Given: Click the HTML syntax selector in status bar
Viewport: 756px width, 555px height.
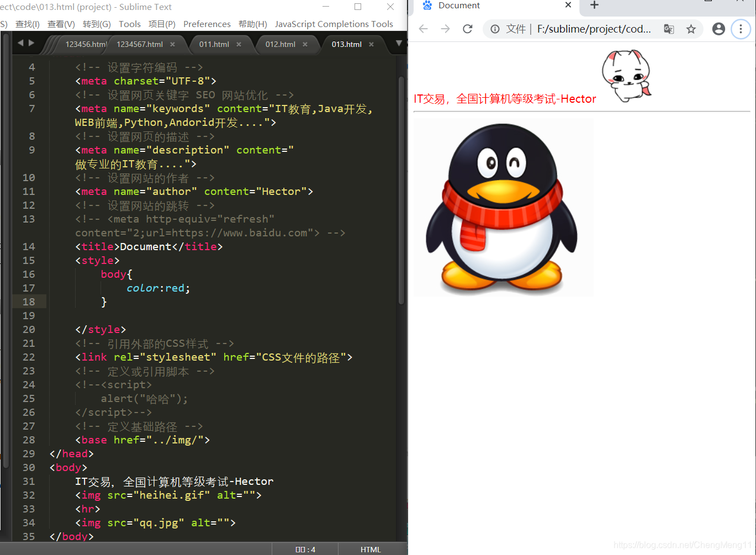Looking at the screenshot, I should [371, 549].
